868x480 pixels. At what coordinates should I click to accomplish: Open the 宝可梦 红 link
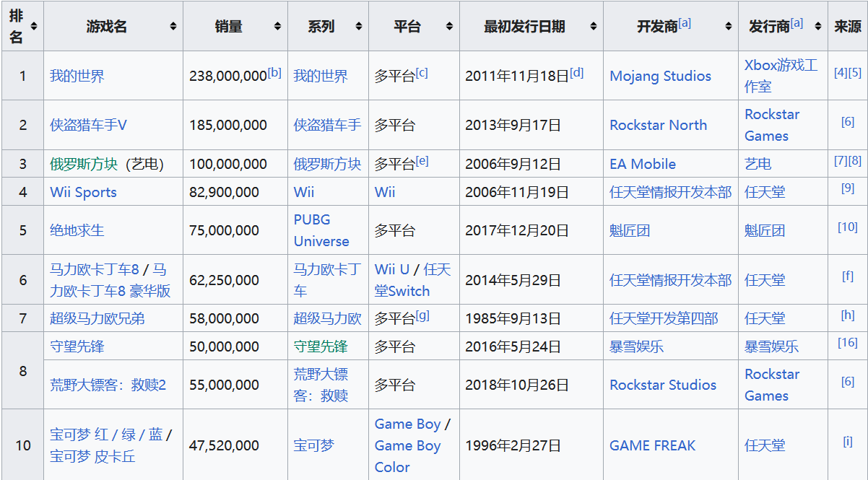click(x=79, y=435)
